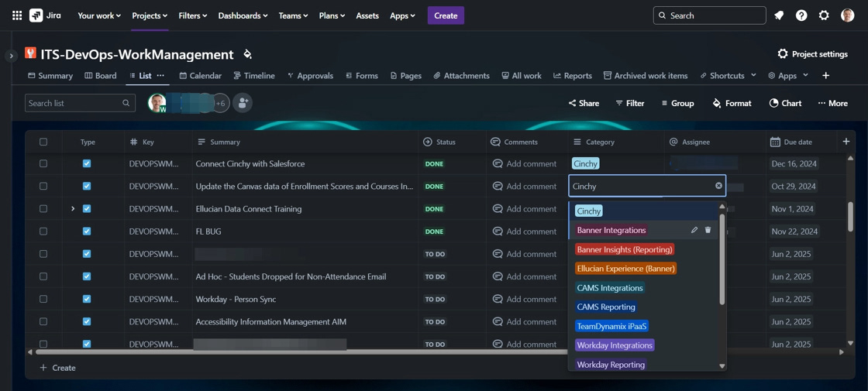Click the add tab plus icon
This screenshot has width=868, height=391.
(x=826, y=76)
